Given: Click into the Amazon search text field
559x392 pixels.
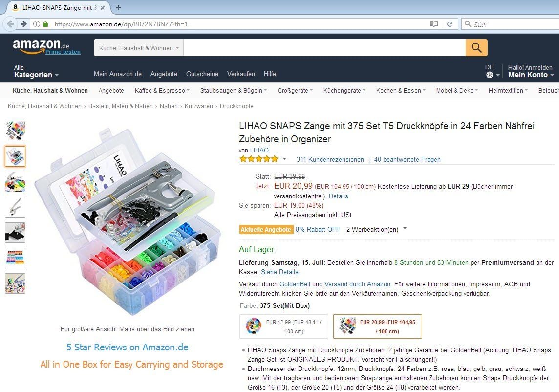Looking at the screenshot, I should click(324, 48).
